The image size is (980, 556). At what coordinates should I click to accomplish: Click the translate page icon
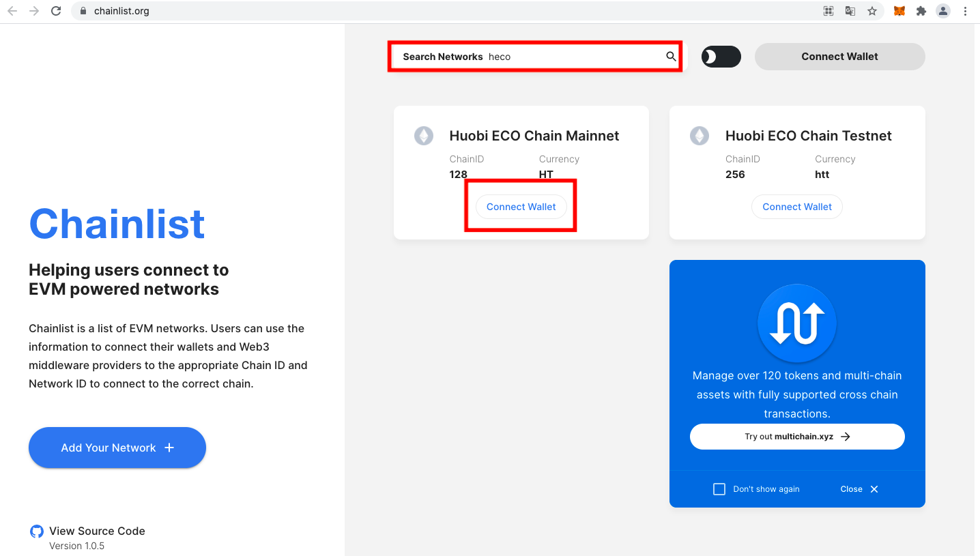[850, 11]
